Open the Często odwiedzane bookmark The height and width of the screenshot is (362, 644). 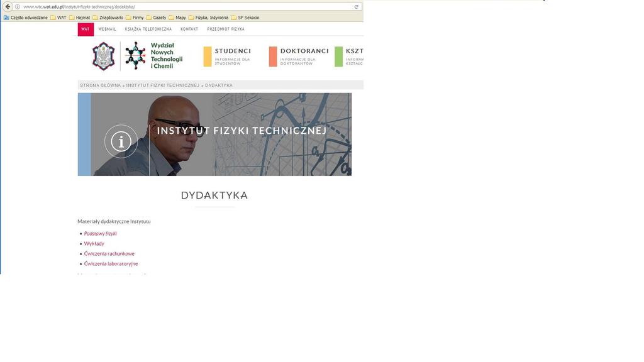tap(25, 18)
